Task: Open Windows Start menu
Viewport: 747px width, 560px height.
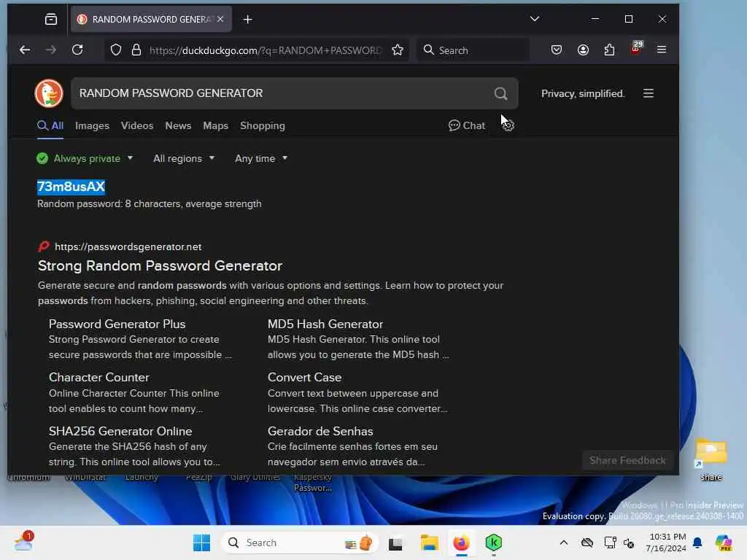Action: (201, 542)
